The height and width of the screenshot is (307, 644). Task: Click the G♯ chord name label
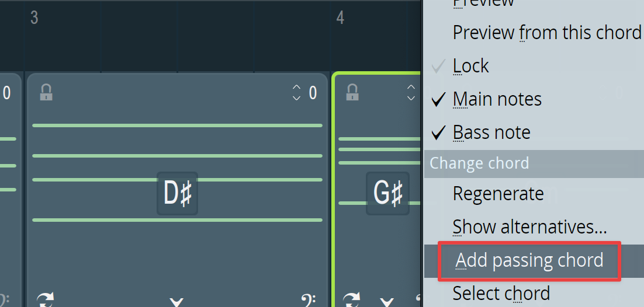pyautogui.click(x=387, y=193)
